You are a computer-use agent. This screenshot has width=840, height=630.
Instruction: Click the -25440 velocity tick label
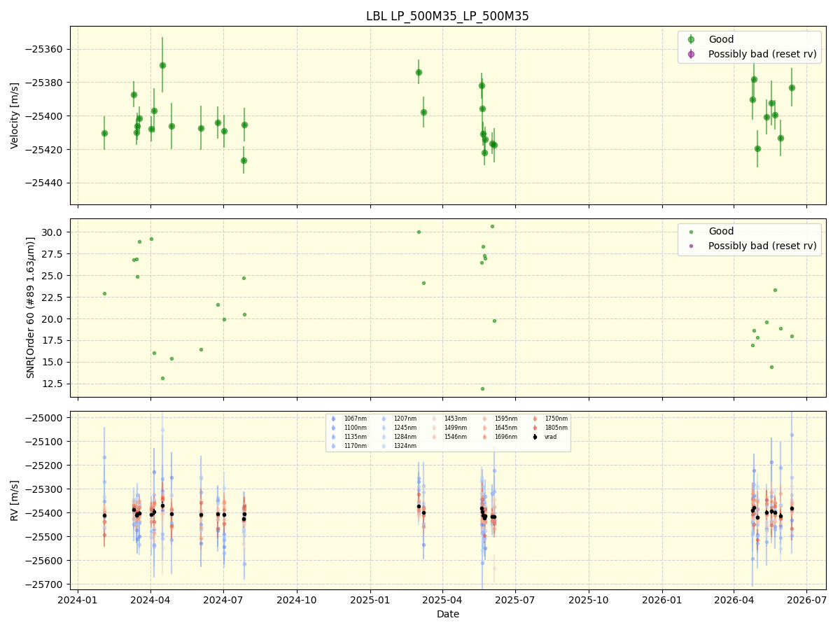pyautogui.click(x=45, y=183)
